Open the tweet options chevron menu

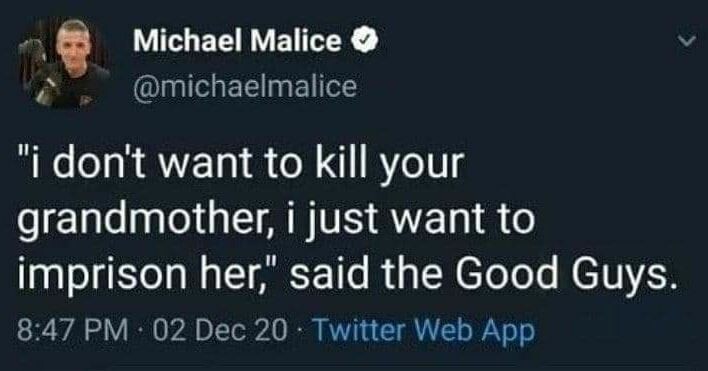[688, 42]
